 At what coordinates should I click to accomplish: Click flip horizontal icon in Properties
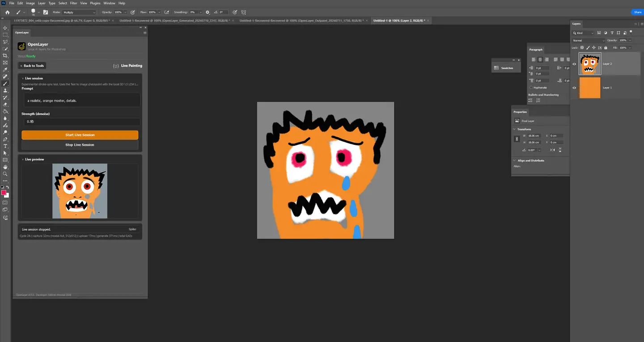coord(553,150)
